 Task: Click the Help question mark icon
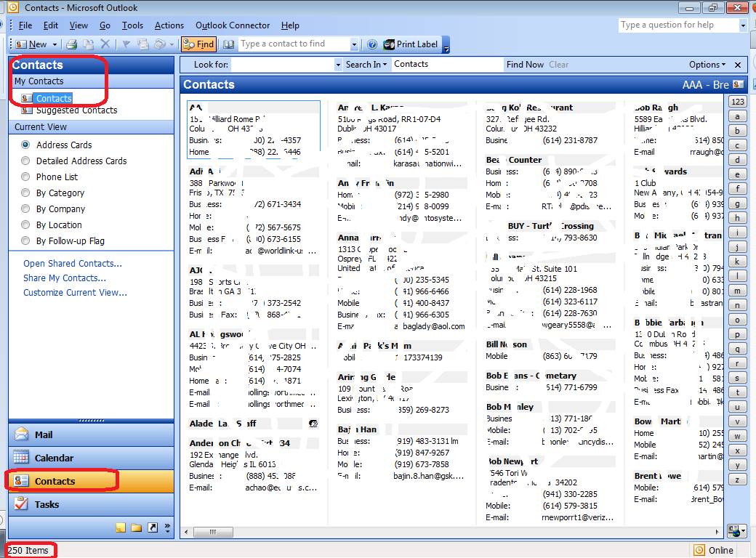click(371, 44)
